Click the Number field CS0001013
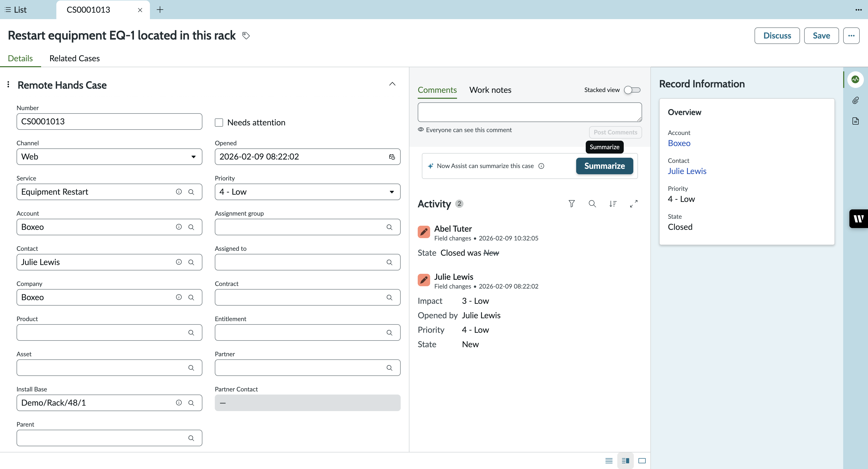 coord(109,122)
